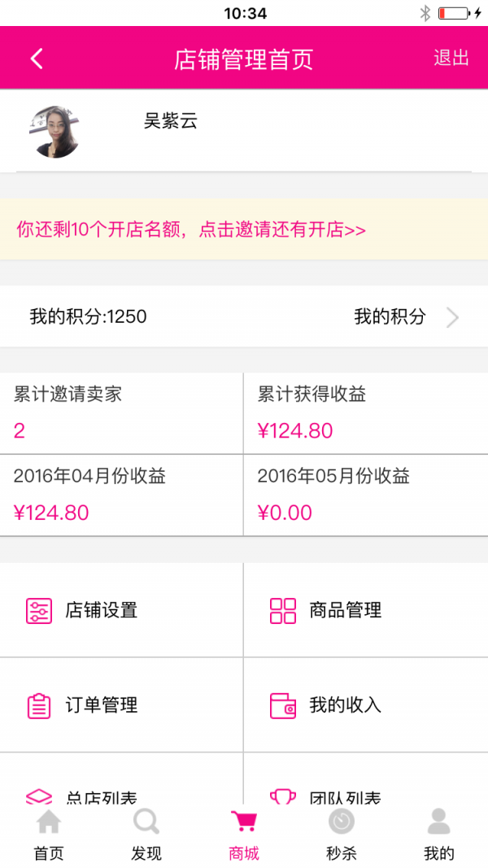Open 店铺设置 via settings icon
Image resolution: width=488 pixels, height=868 pixels.
pyautogui.click(x=38, y=608)
